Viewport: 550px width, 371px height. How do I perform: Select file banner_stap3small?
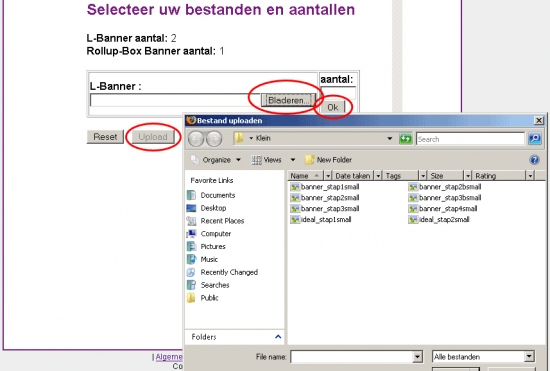tap(325, 209)
